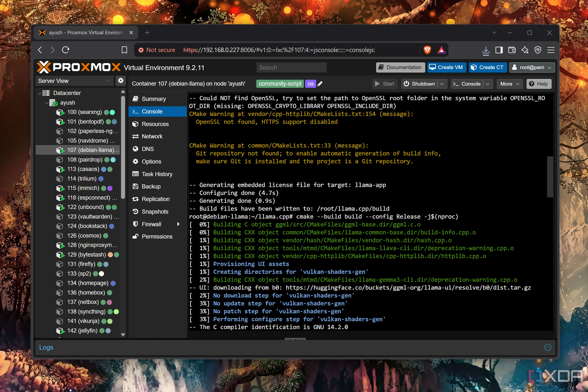588x392 pixels.
Task: Open the Task History tab
Action: pyautogui.click(x=157, y=174)
